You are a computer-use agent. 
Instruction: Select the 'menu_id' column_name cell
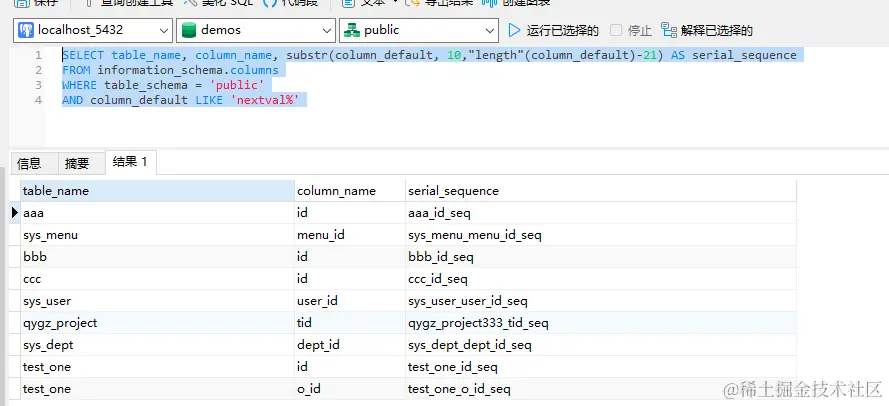350,235
